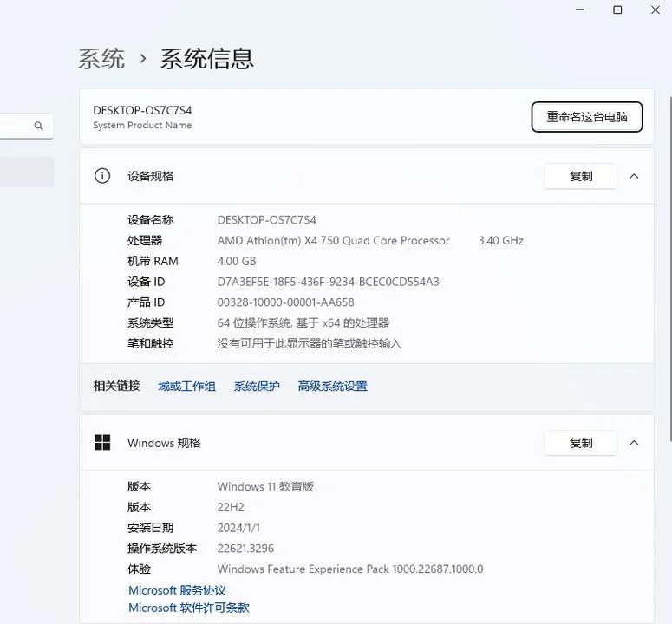Screen dimensions: 672x624
Task: Minimize the settings window
Action: click(580, 10)
